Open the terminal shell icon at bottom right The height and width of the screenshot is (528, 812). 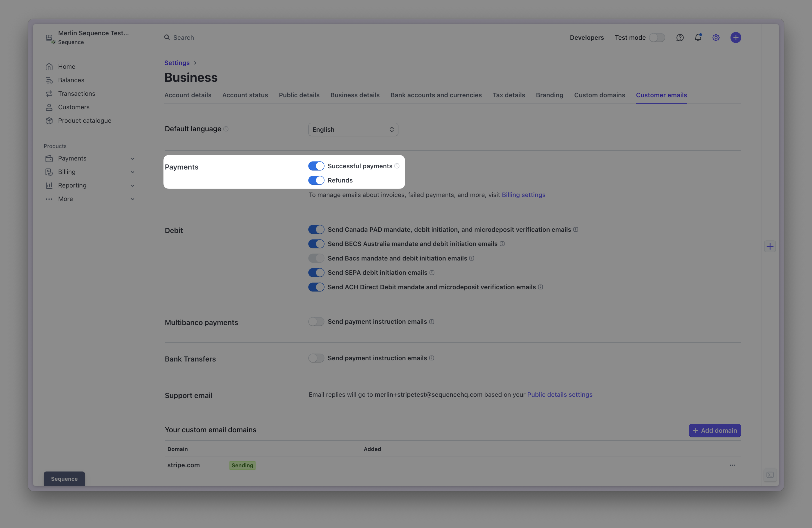770,475
